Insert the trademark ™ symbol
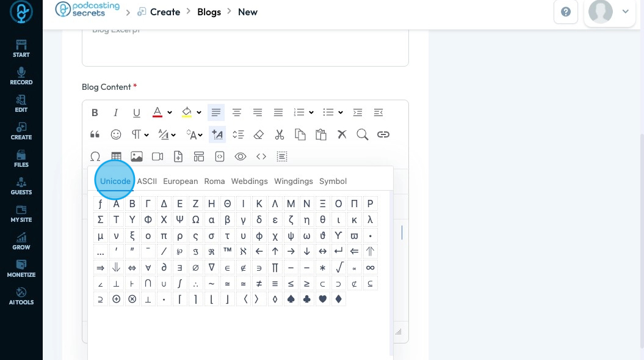 pos(227,251)
